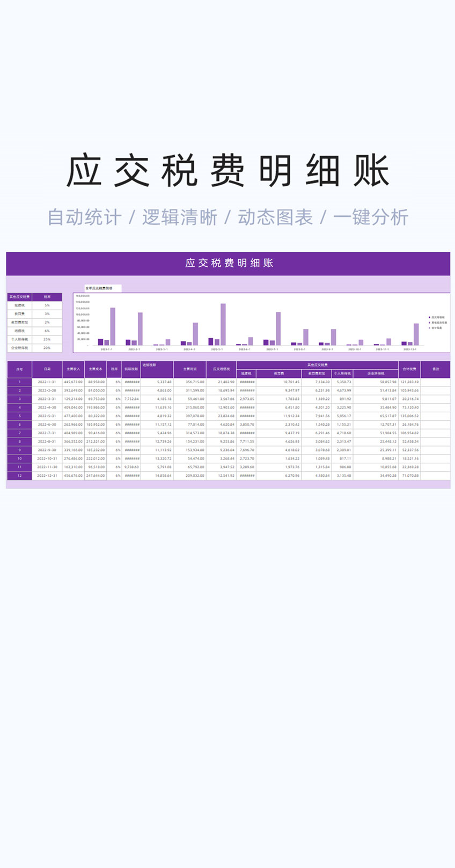This screenshot has width=455, height=868.
Task: Click the 2% rate cell for 教育费附加
Action: [x=47, y=323]
